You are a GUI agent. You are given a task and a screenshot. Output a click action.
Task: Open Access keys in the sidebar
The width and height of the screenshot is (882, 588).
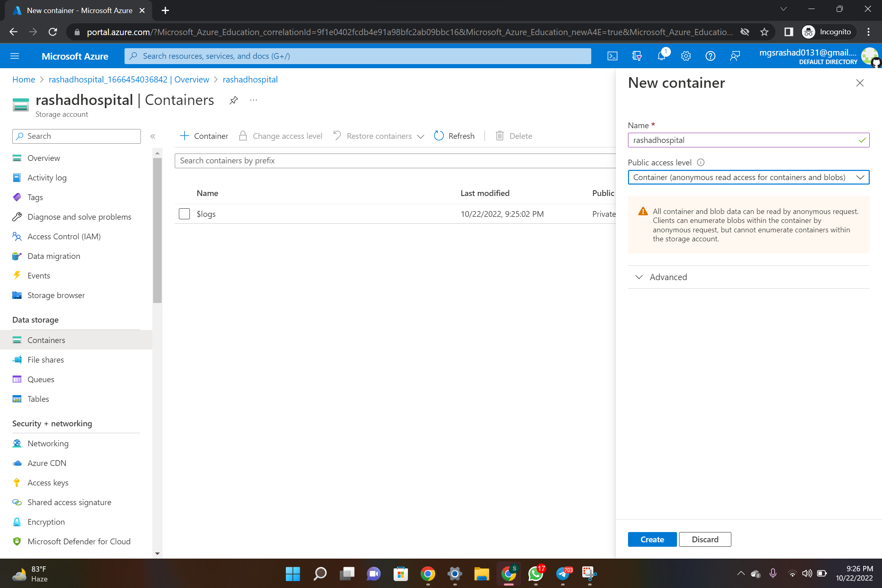tap(48, 483)
